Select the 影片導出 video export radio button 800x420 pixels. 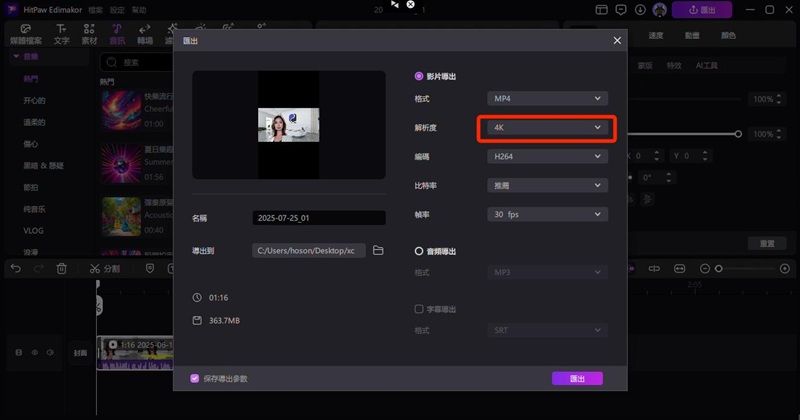[x=419, y=76]
